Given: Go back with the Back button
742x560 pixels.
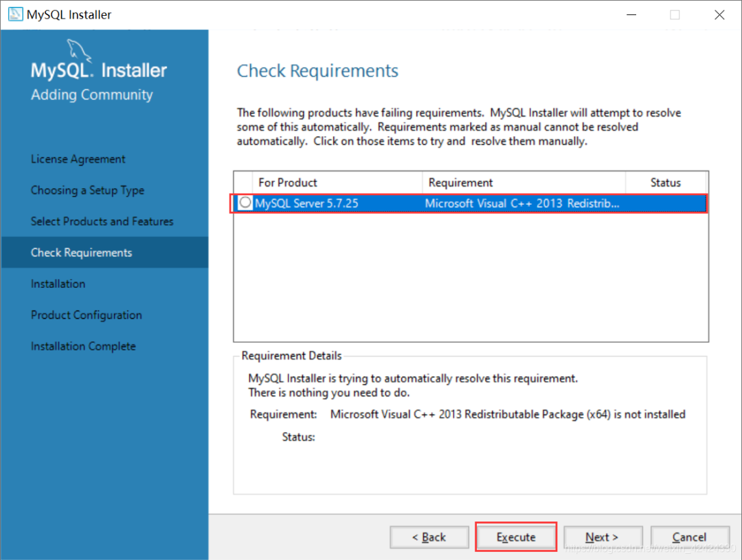Looking at the screenshot, I should [x=429, y=537].
